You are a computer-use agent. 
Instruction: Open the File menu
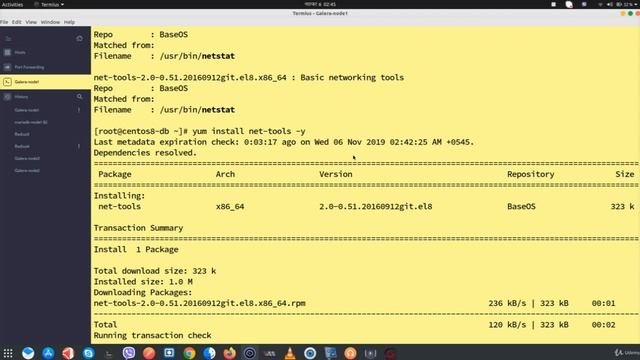[x=4, y=22]
